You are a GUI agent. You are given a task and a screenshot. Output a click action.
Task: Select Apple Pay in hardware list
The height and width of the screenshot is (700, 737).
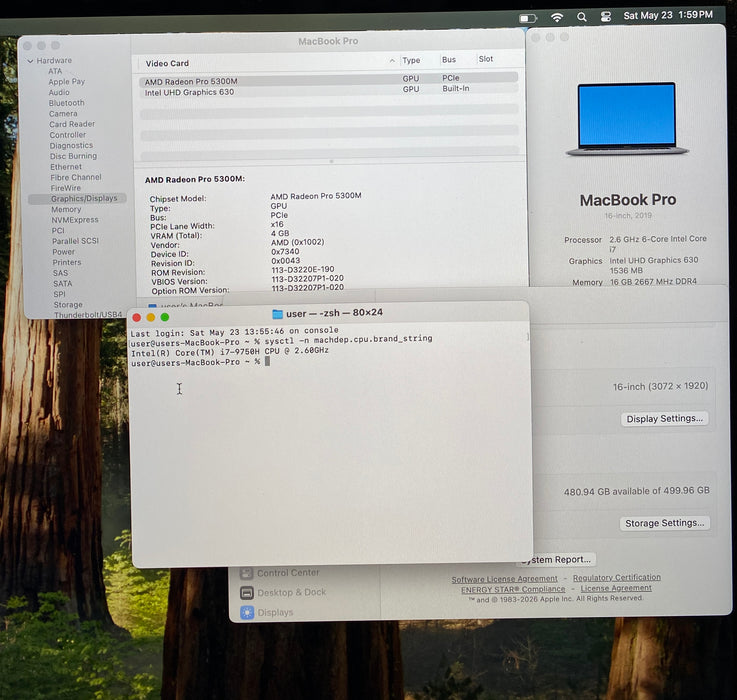(x=66, y=81)
